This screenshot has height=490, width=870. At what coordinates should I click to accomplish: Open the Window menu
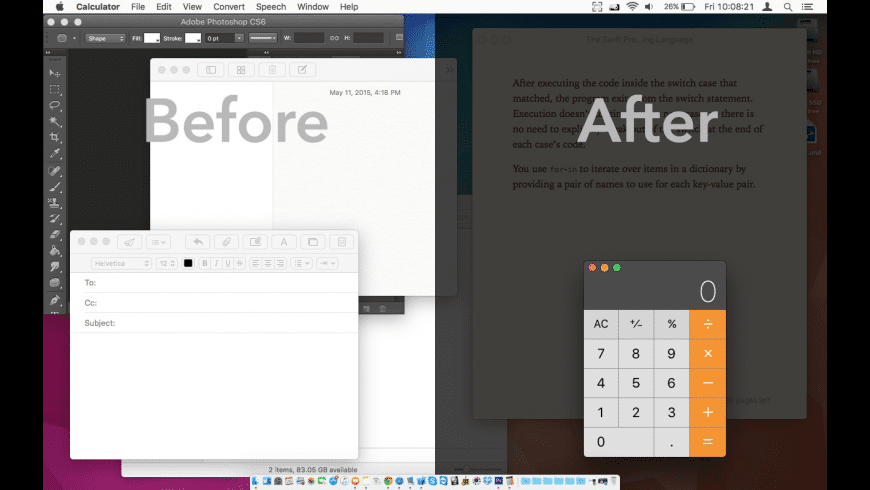(312, 7)
